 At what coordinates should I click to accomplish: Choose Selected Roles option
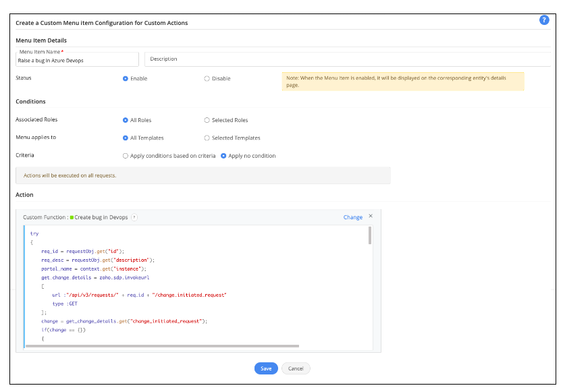(x=207, y=120)
